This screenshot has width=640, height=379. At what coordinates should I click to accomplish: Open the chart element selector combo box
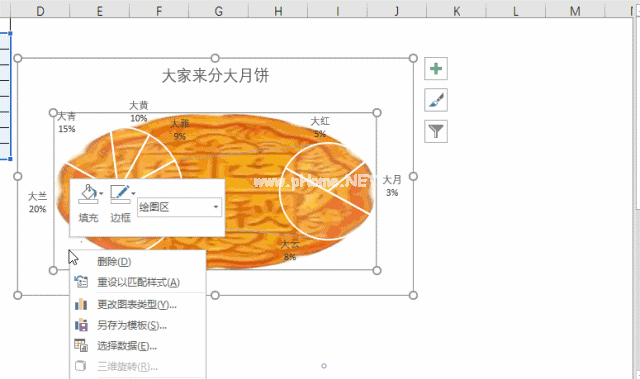(x=180, y=207)
